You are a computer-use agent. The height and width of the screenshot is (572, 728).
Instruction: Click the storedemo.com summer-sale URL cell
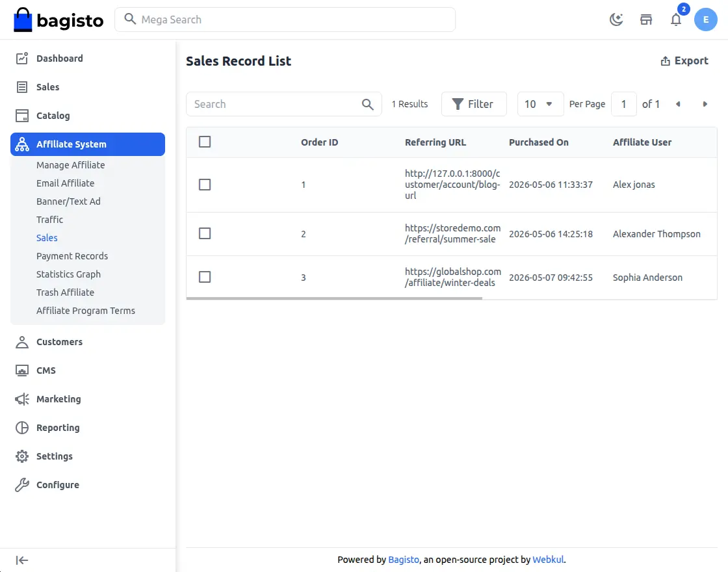pyautogui.click(x=452, y=233)
